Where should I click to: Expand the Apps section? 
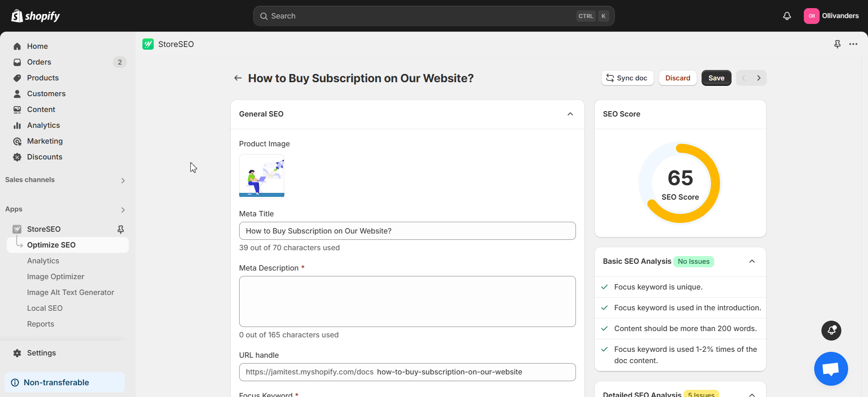pyautogui.click(x=123, y=210)
